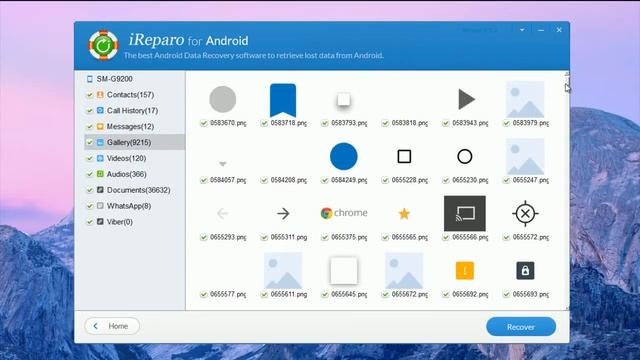
Task: Select the cast screen thumbnail 0655566.png
Action: pos(464,213)
